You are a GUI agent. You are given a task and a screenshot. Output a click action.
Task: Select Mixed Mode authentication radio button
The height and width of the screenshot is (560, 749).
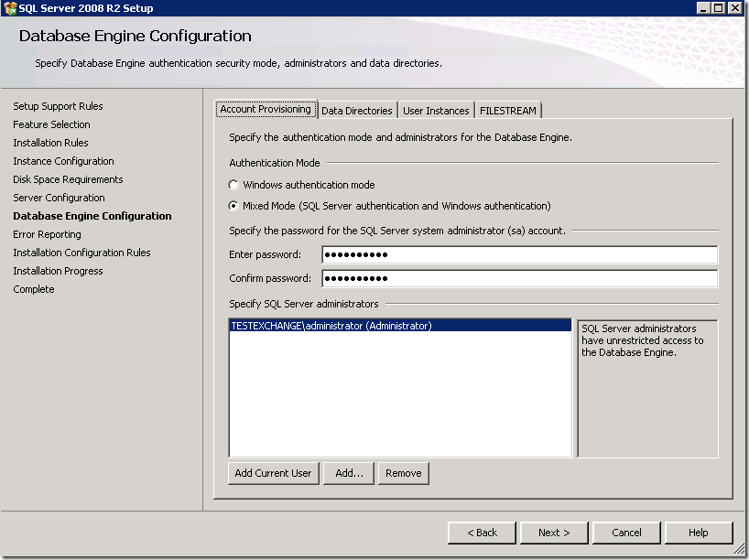(233, 206)
